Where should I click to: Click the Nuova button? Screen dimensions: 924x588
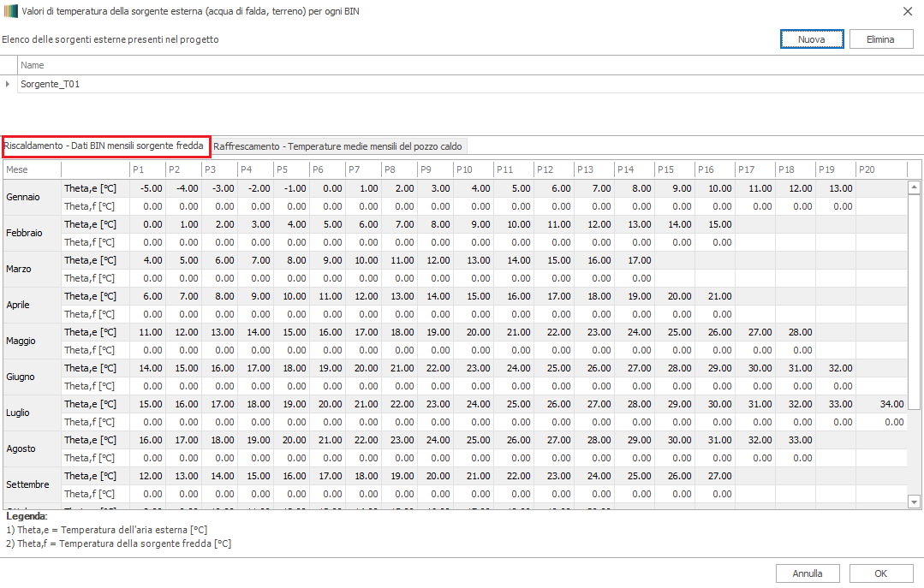[x=811, y=39]
